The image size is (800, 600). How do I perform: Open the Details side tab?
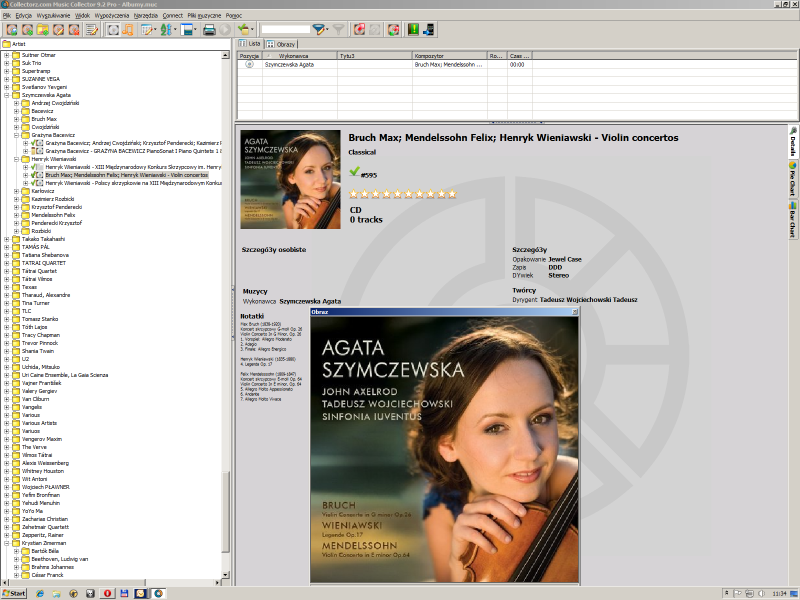click(793, 141)
